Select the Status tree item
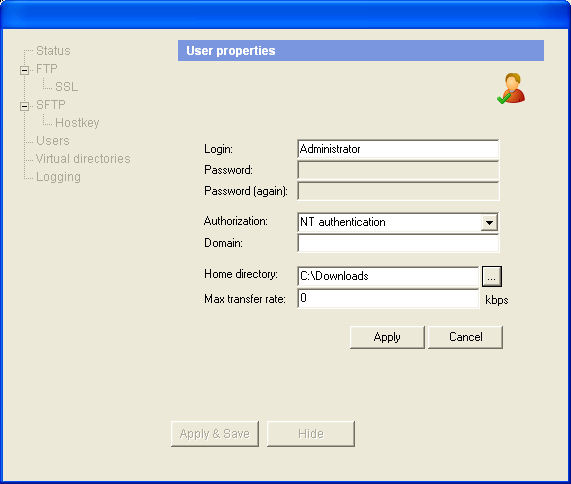Viewport: 571px width, 484px height. (53, 51)
